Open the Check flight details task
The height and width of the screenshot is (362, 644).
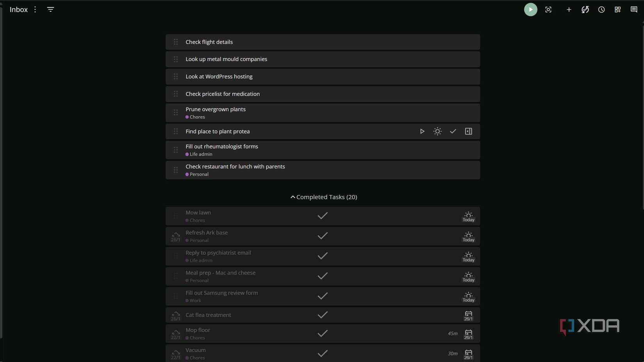209,42
